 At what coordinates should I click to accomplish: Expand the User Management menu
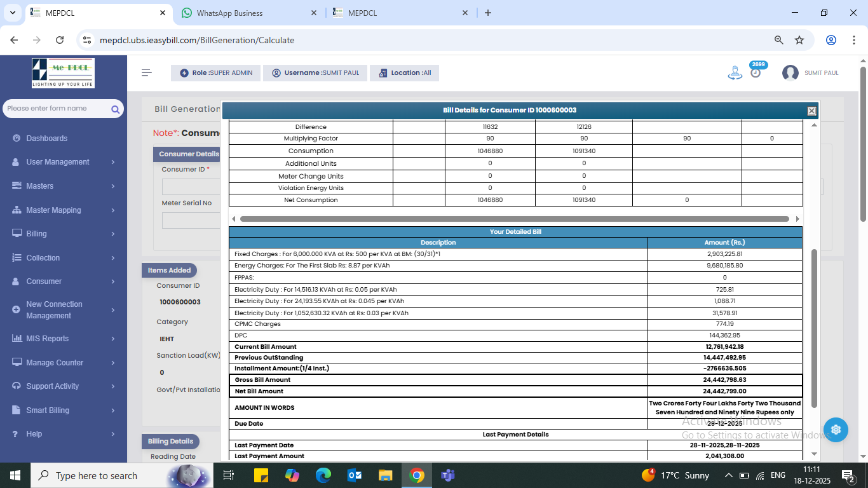click(x=62, y=162)
